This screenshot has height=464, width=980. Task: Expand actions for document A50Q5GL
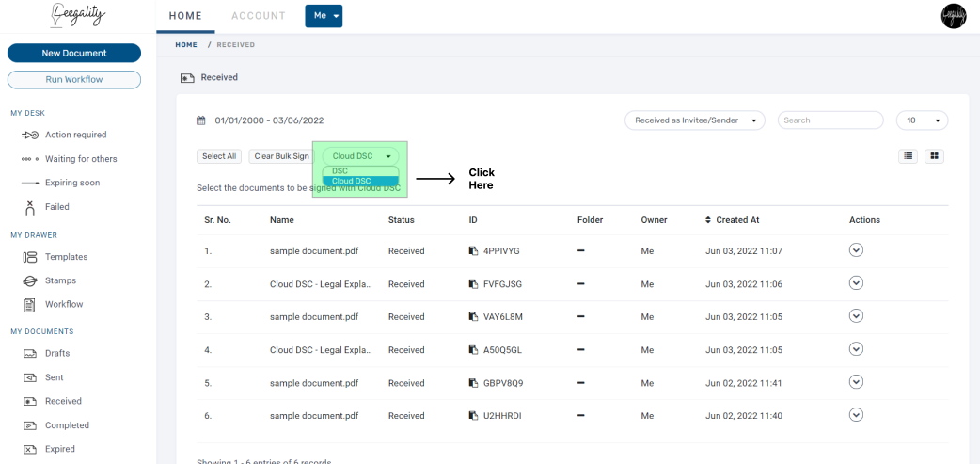856,349
